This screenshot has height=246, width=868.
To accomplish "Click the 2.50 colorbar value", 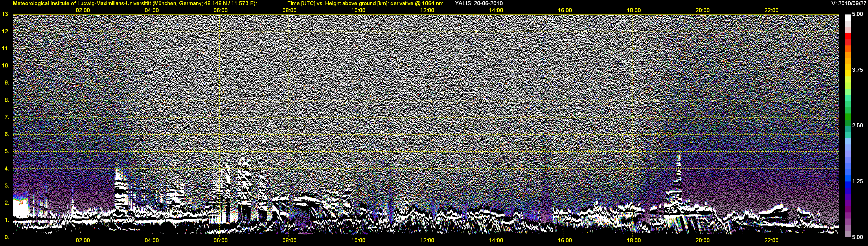I will click(x=858, y=125).
